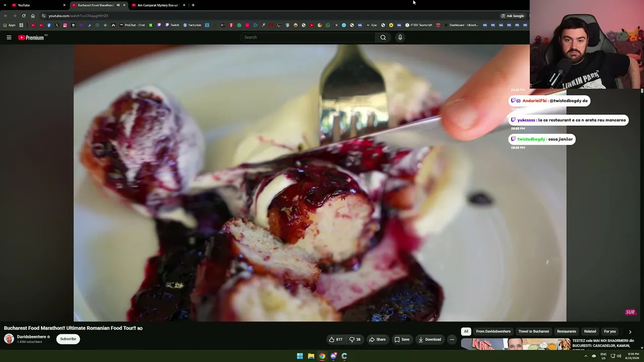The image size is (644, 362).
Task: View site information for youtube.com
Action: 44,16
